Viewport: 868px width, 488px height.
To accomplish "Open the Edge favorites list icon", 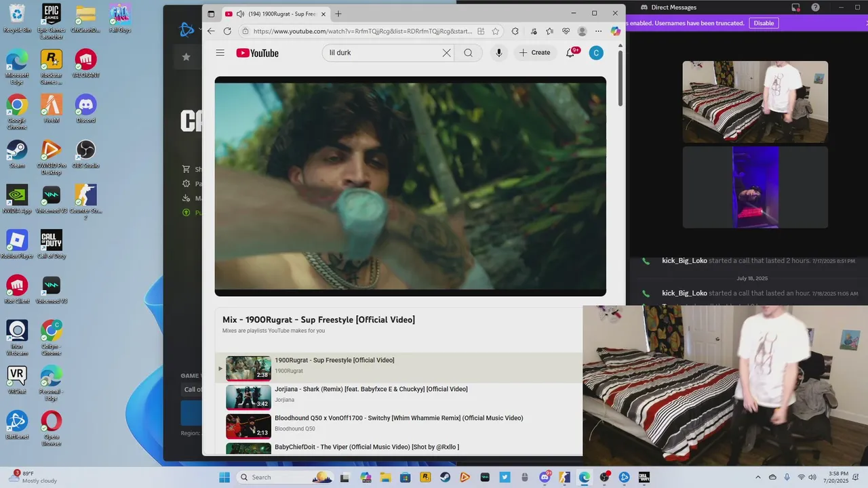I will pyautogui.click(x=549, y=31).
